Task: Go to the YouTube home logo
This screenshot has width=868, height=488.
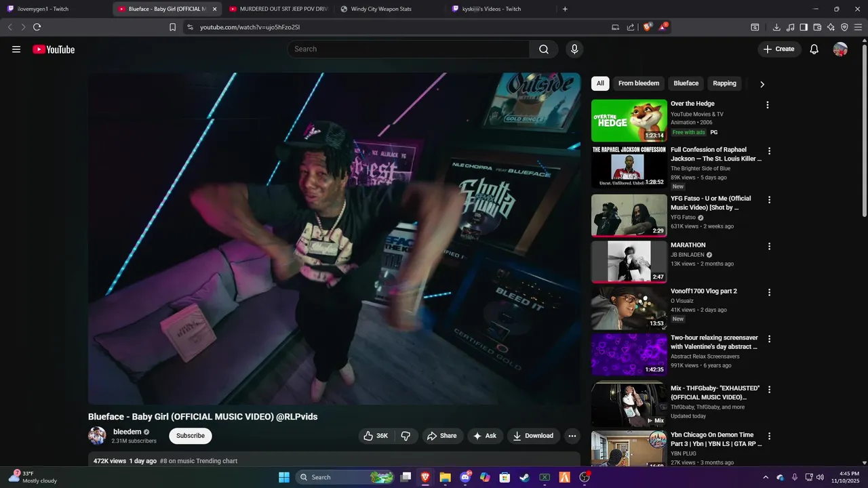Action: click(54, 49)
